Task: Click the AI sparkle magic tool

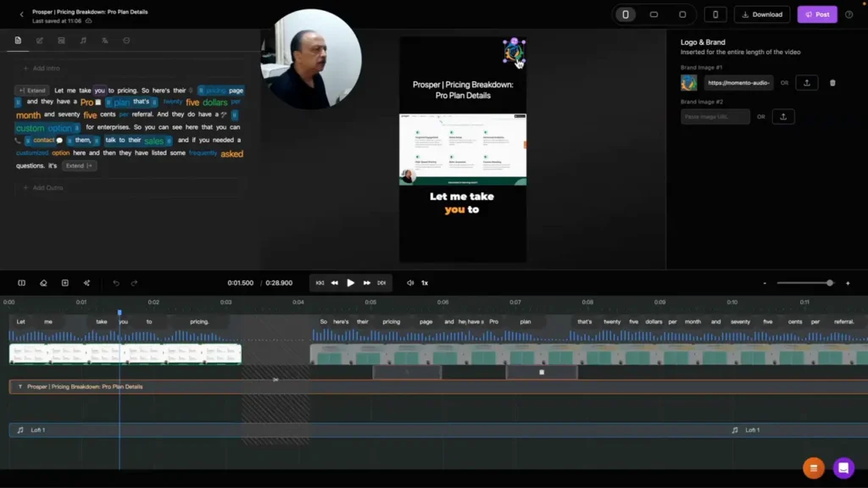Action: (x=87, y=283)
